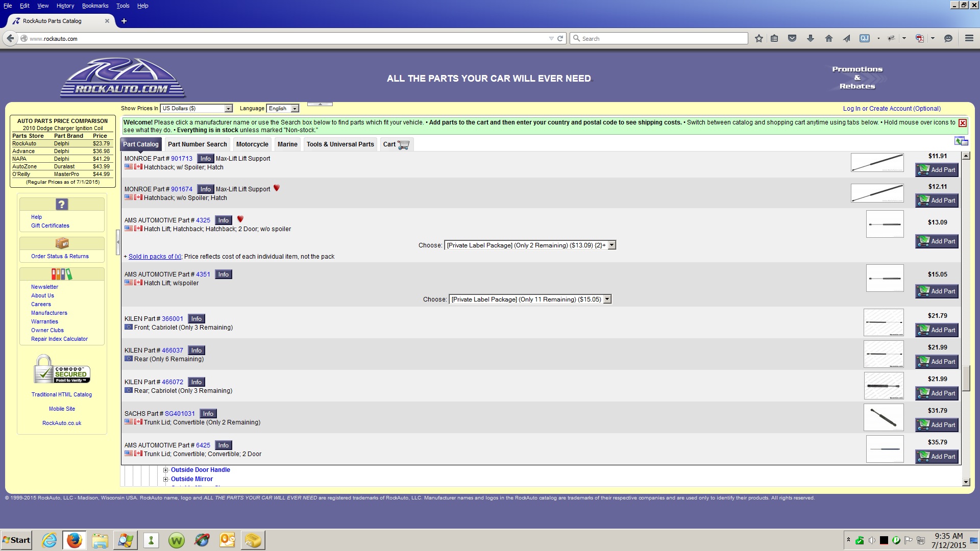Open part number 901713 link
980x551 pixels.
click(182, 159)
